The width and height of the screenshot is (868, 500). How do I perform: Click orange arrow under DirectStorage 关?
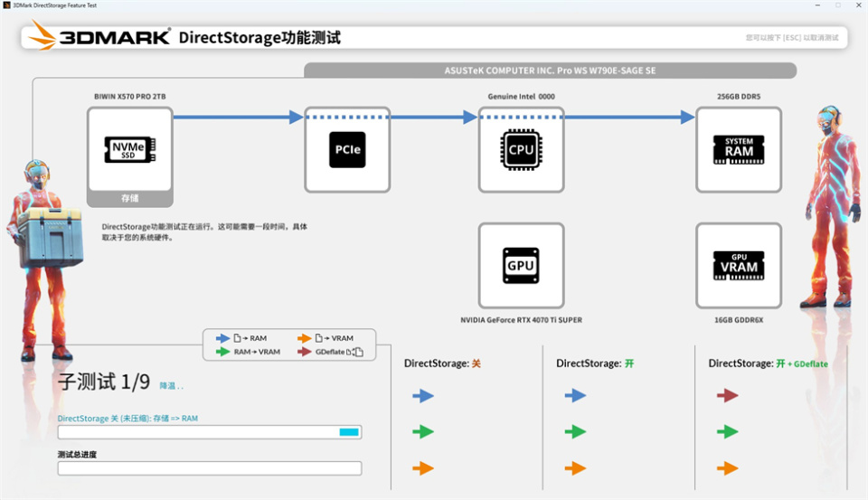pos(423,468)
